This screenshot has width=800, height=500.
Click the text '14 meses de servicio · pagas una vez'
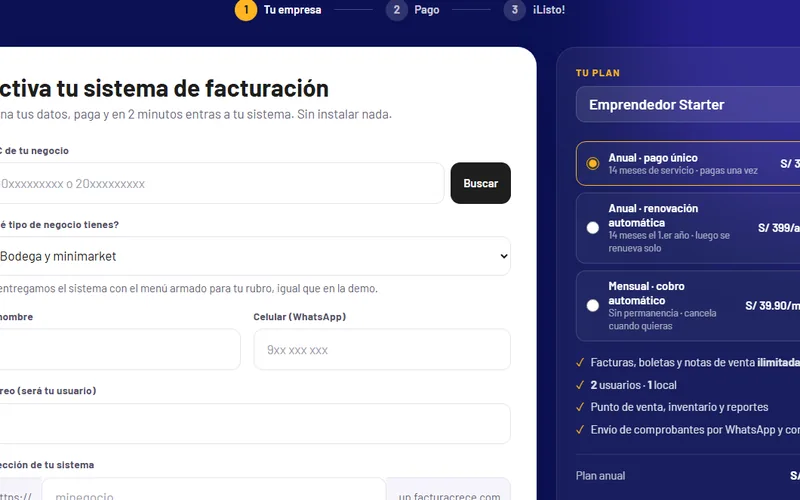click(683, 170)
